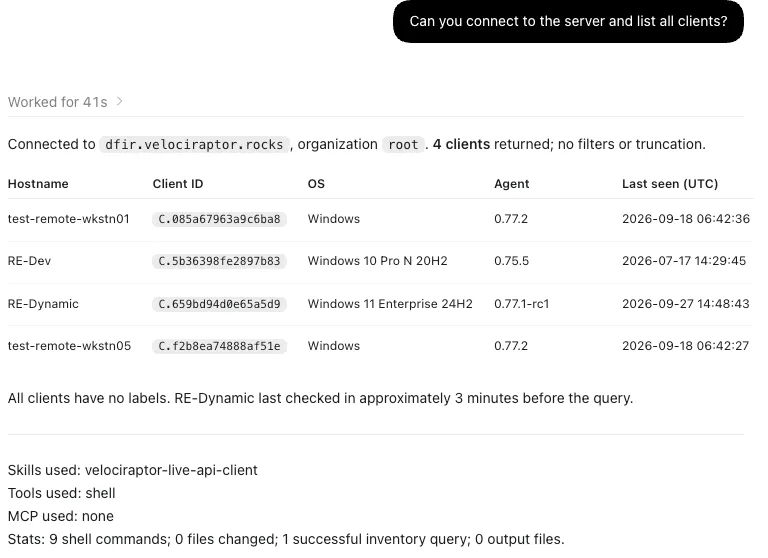The height and width of the screenshot is (558, 768).
Task: Click the '4 clients' bold text
Action: pyautogui.click(x=461, y=144)
